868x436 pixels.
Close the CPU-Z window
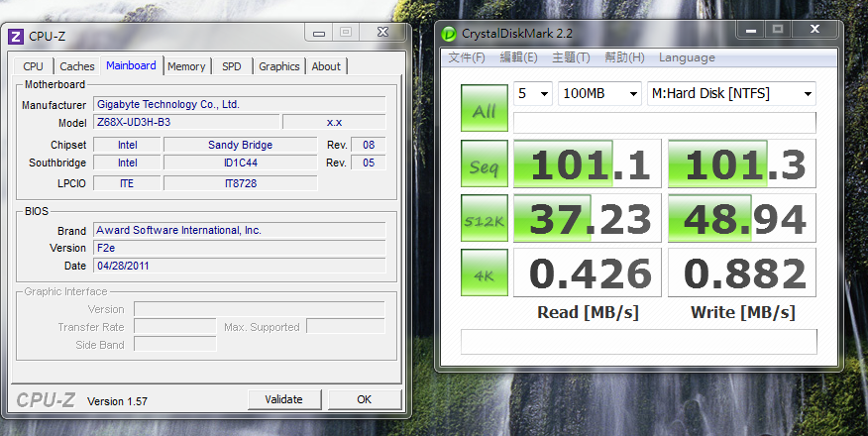point(383,33)
